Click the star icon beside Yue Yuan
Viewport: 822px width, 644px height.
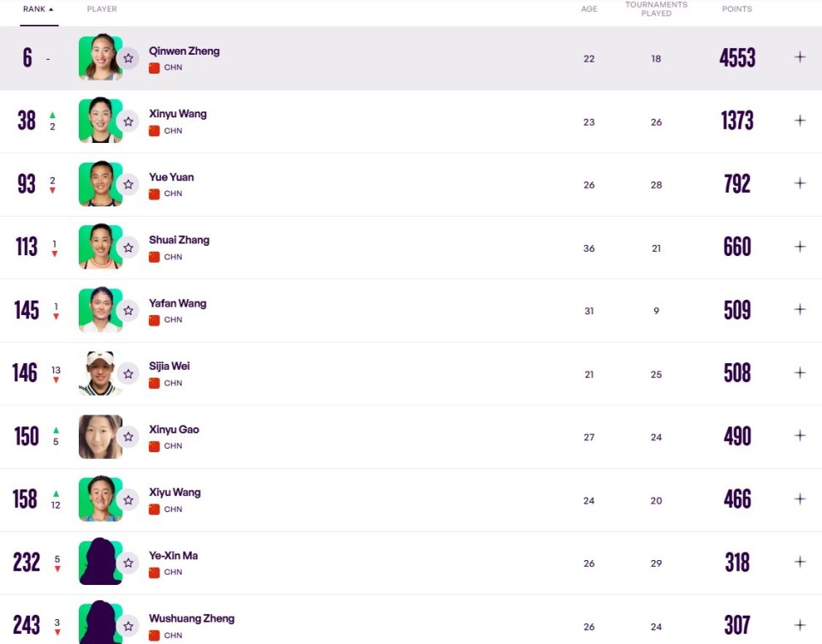(128, 185)
